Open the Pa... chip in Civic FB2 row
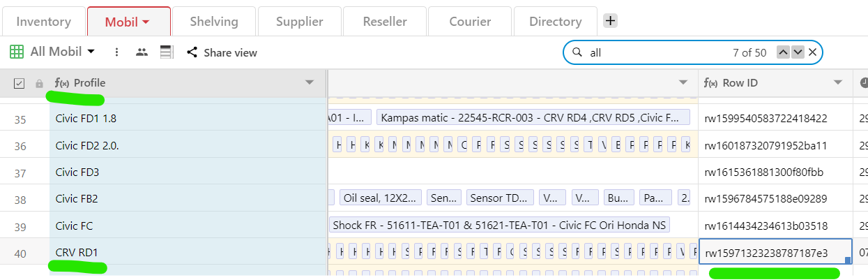Image resolution: width=868 pixels, height=280 pixels. 655,198
